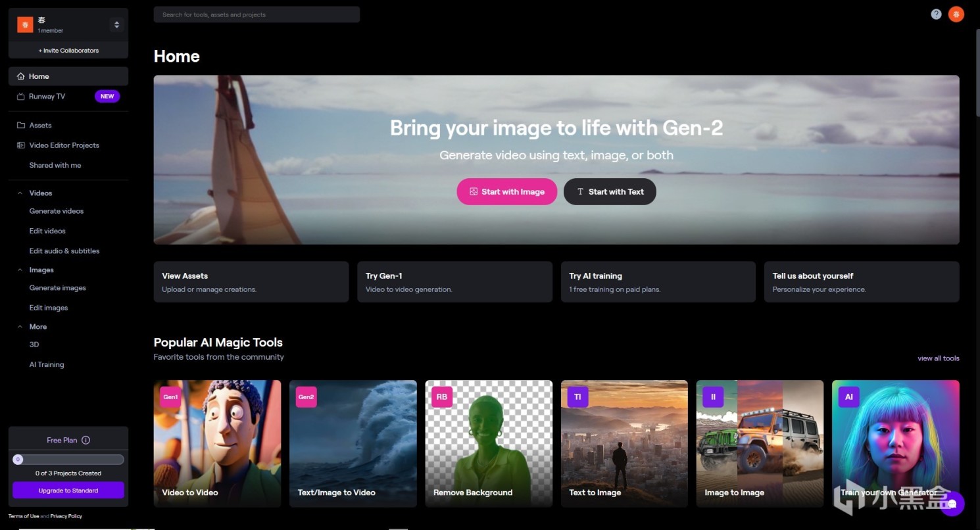Click the Gen-2 hero banner image

pyautogui.click(x=556, y=160)
